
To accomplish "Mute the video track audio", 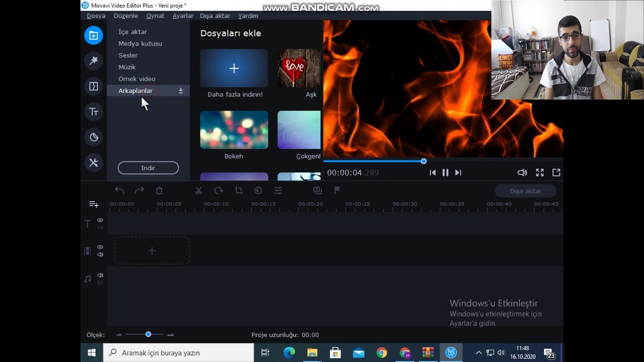I will 100,254.
